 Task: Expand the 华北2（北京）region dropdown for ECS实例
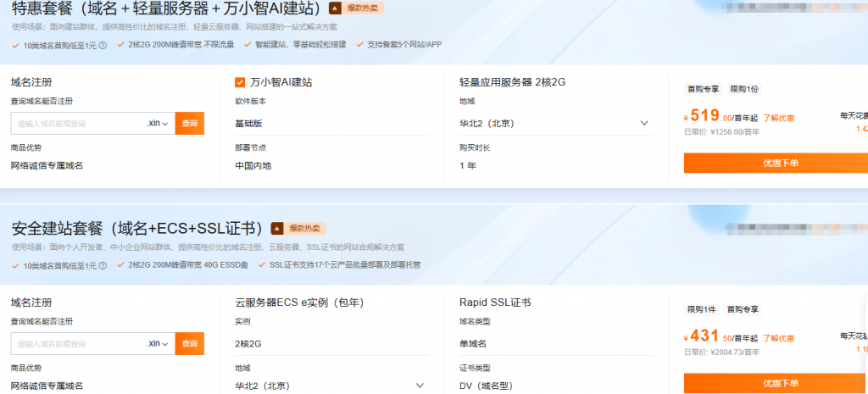click(x=420, y=385)
